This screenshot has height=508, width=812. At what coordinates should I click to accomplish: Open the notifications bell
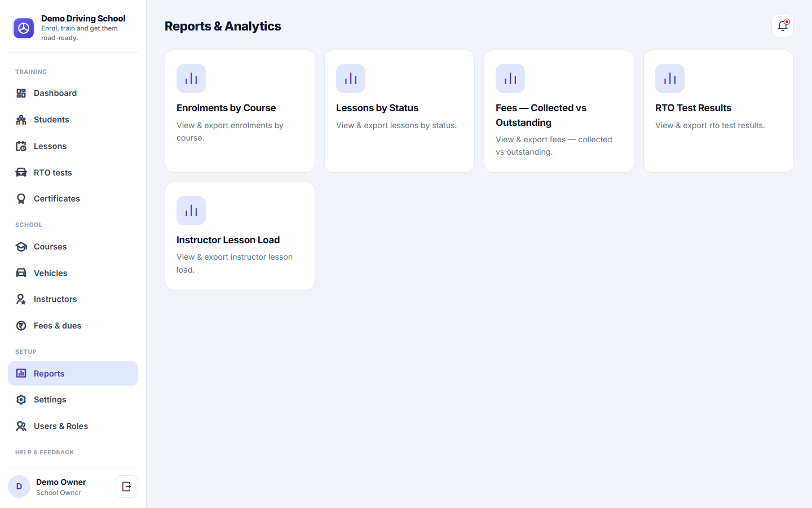point(783,26)
